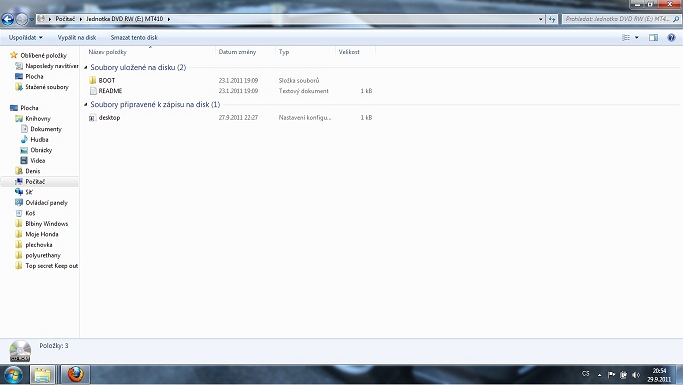
Task: Click Jednotka DVD RW (E:) MT410 breadcrumb
Action: pos(125,19)
